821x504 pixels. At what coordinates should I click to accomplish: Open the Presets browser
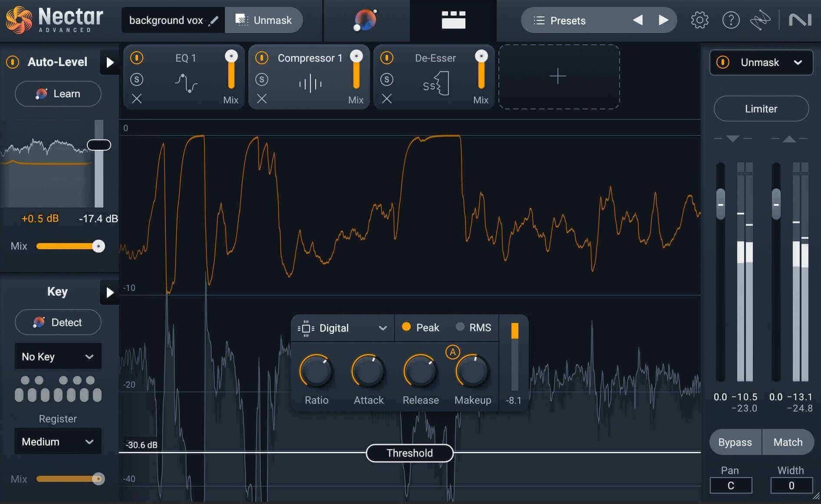[x=567, y=20]
